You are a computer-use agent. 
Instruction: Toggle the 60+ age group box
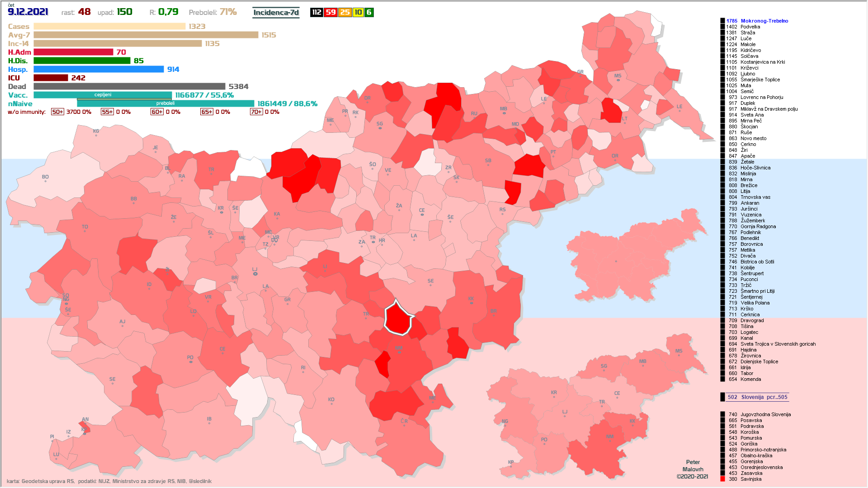click(157, 112)
